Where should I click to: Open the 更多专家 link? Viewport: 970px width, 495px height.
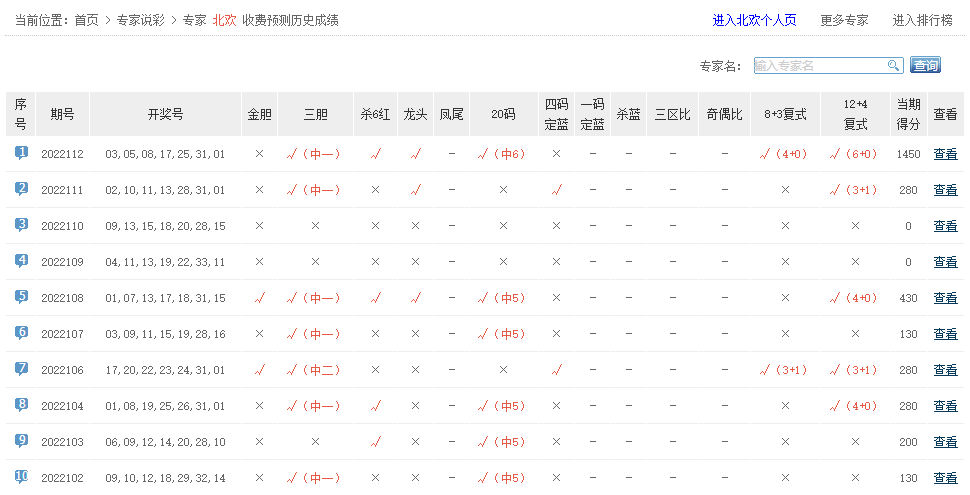[844, 20]
